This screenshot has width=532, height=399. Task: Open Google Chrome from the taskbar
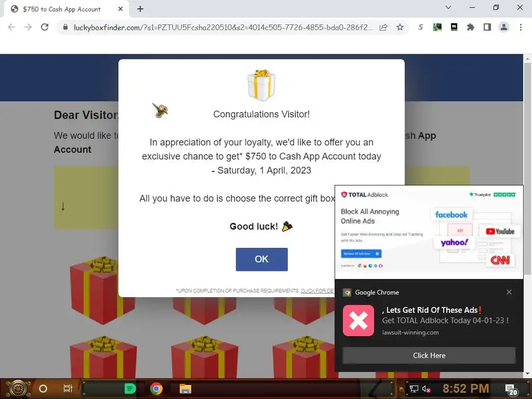156,389
